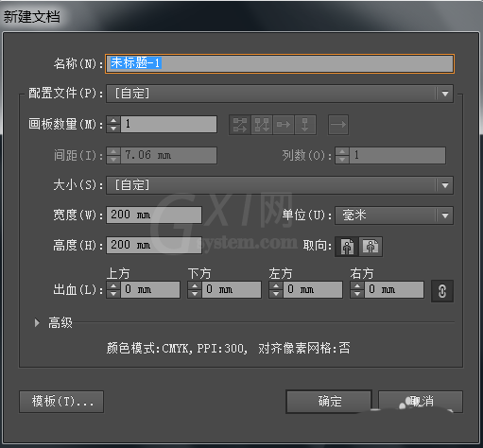Increase 列数 columns stepper
483x448 pixels.
pos(342,151)
